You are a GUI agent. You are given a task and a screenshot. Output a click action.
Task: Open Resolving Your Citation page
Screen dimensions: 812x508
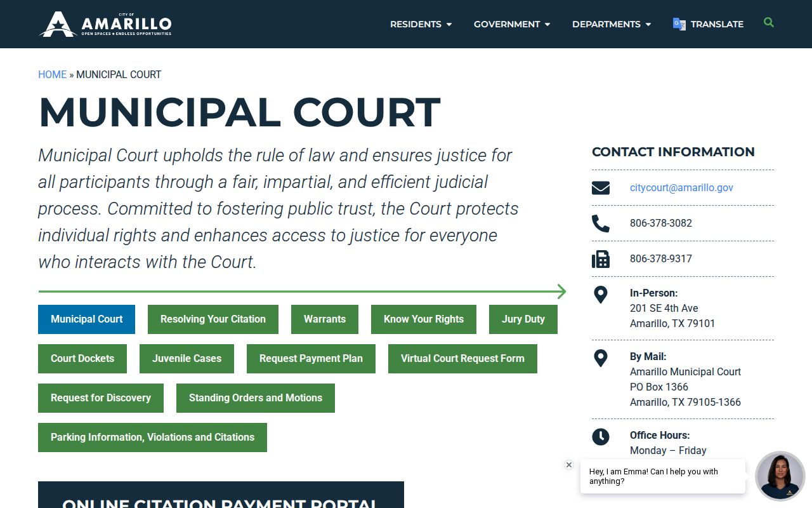[213, 319]
